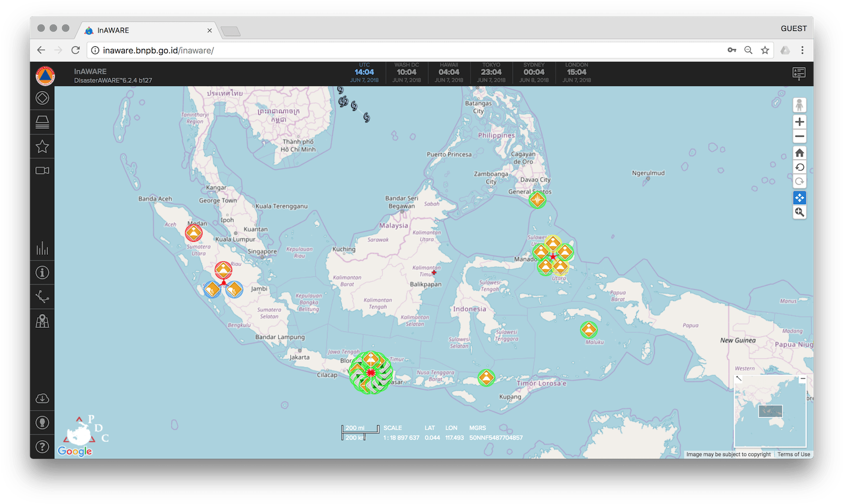Zoom in with the plus button
This screenshot has width=843, height=504.
[799, 122]
